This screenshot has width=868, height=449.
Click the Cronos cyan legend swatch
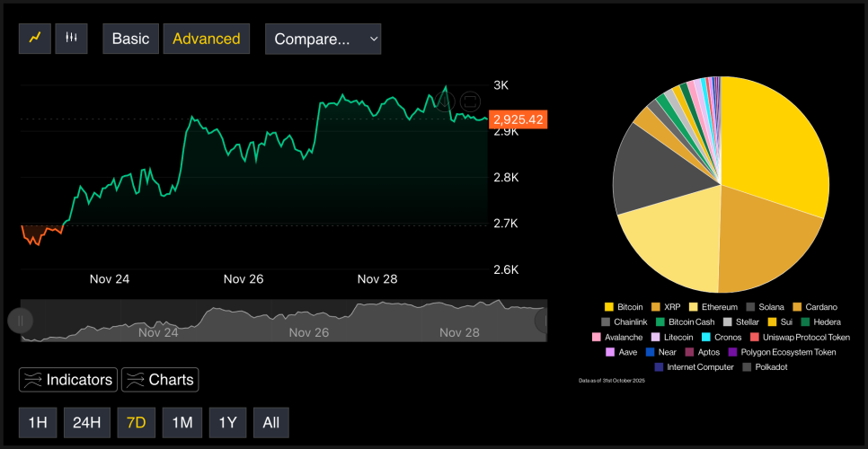click(x=706, y=337)
